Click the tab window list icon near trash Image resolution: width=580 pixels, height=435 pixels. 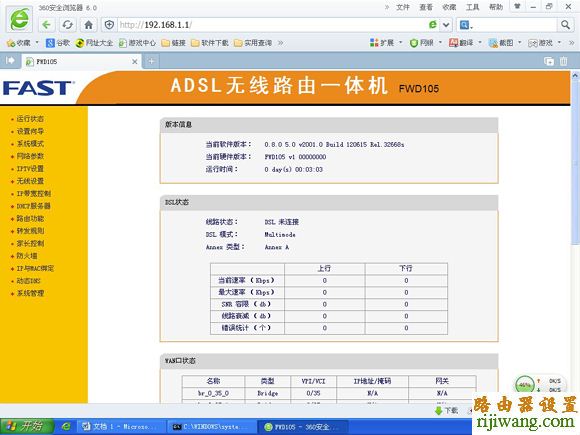pyautogui.click(x=549, y=61)
